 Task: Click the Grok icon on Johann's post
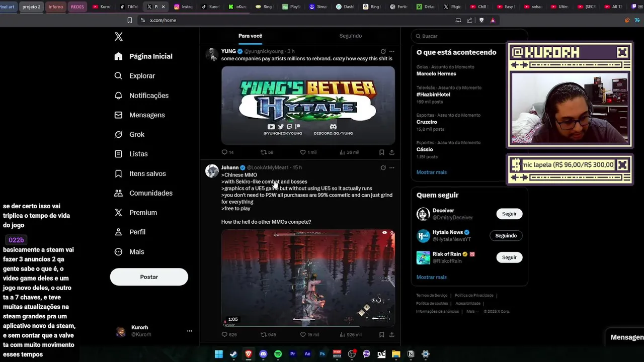click(x=383, y=167)
